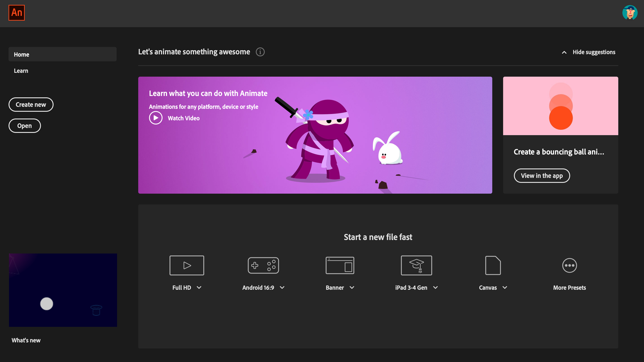Expand the Full HD dropdown chevron
Viewport: 644px width, 362px height.
[x=199, y=288]
